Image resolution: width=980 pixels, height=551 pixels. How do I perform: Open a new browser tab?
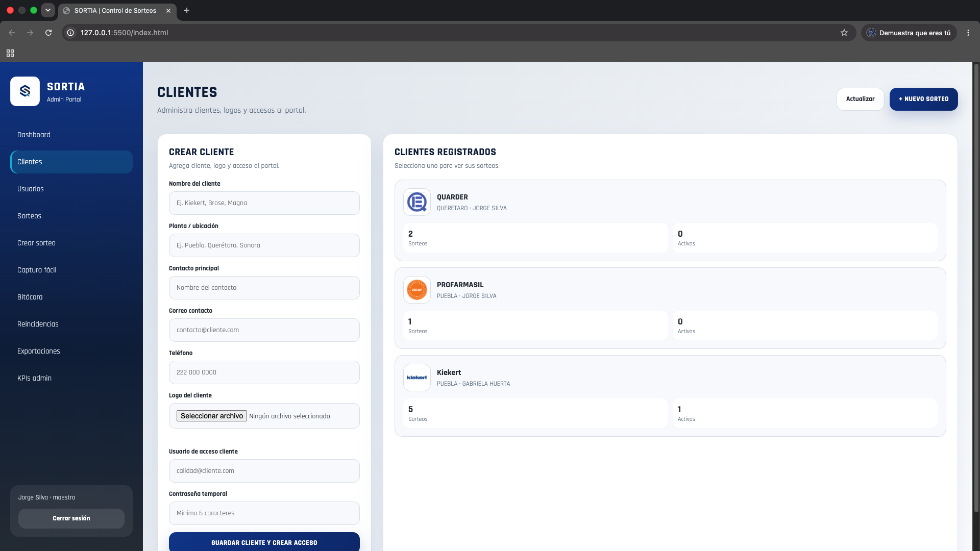(187, 10)
